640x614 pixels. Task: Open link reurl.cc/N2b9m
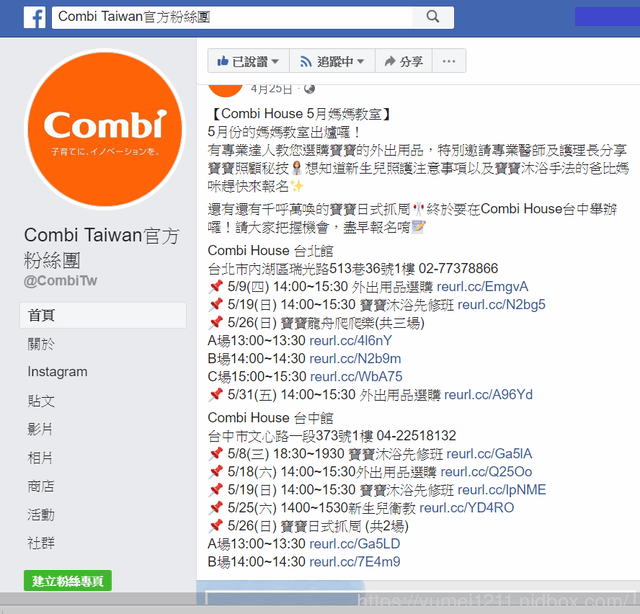pos(355,358)
